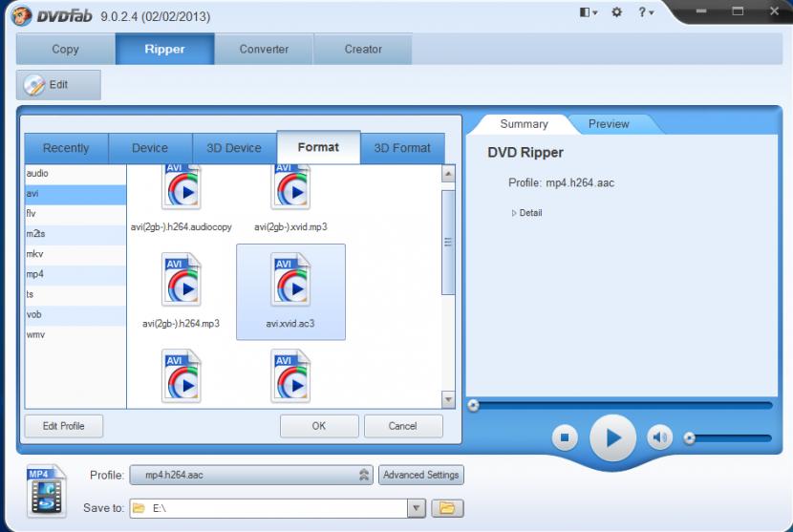The width and height of the screenshot is (793, 532).
Task: Select mp4 in the format list
Action: (75, 274)
